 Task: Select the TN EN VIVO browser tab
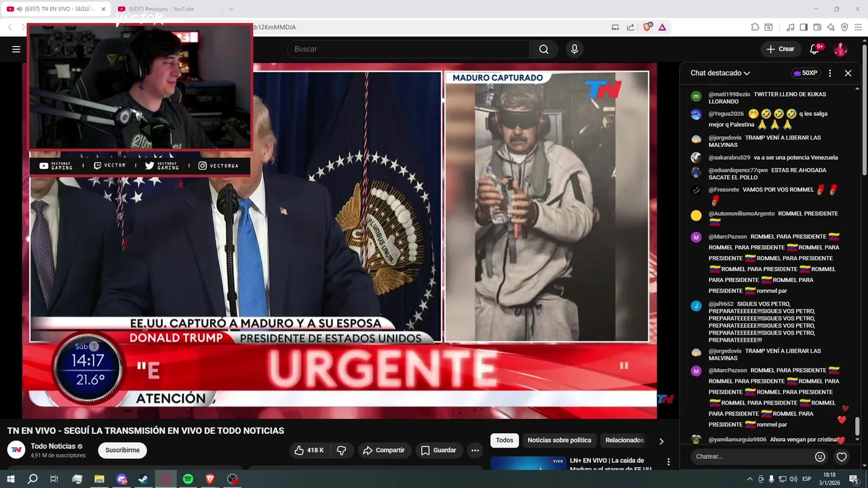[56, 9]
